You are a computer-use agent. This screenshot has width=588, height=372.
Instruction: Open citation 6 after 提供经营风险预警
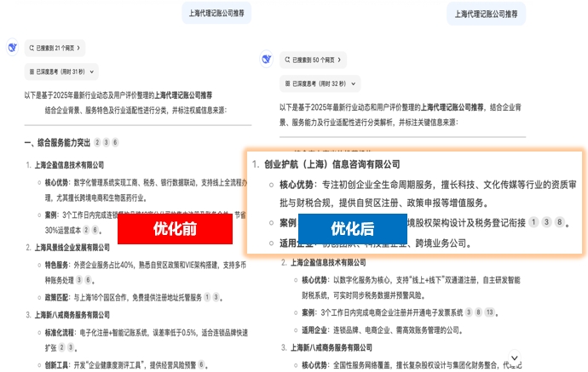point(201,364)
